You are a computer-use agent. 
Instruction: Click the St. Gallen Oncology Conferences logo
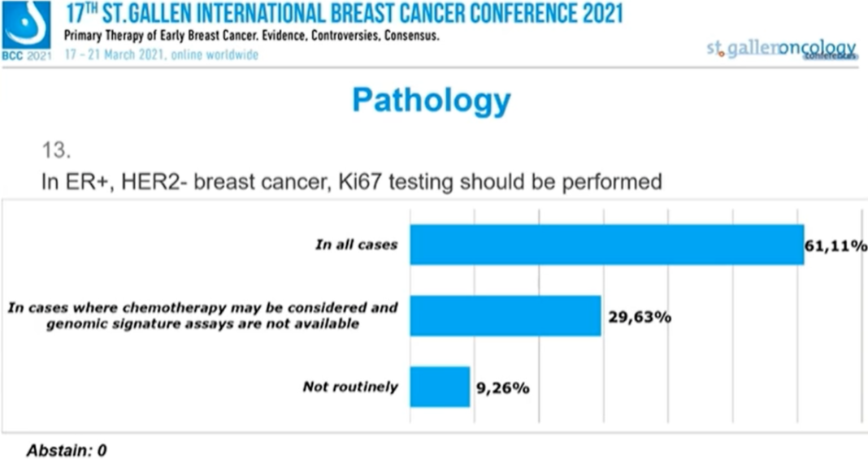[x=781, y=49]
